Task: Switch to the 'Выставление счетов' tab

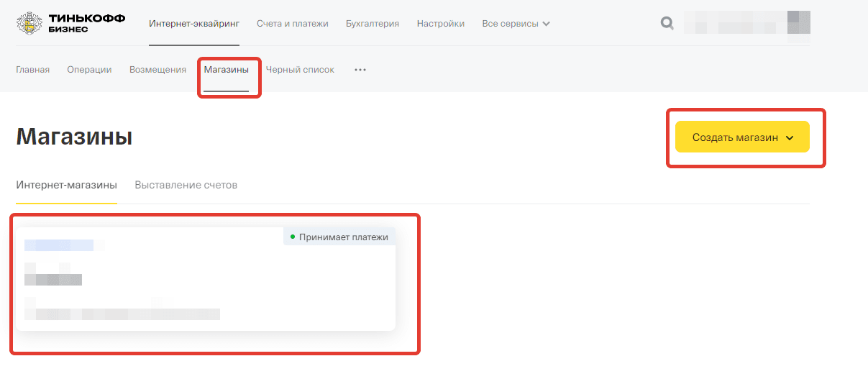Action: (x=186, y=185)
